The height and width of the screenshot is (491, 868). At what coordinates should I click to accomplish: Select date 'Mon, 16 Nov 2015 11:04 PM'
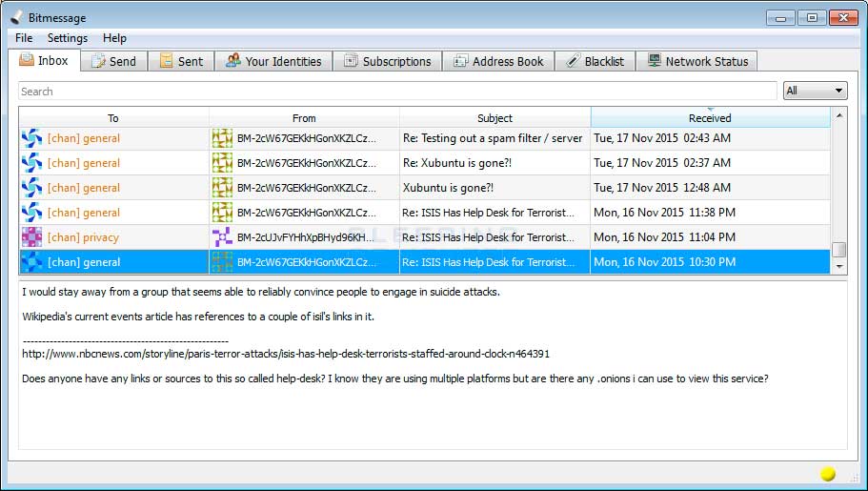coord(664,237)
